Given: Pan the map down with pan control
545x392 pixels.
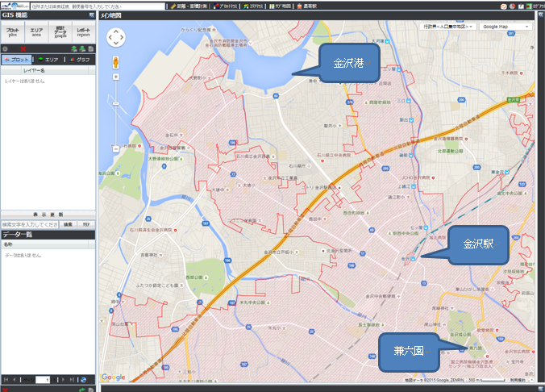Looking at the screenshot, I should (116, 44).
